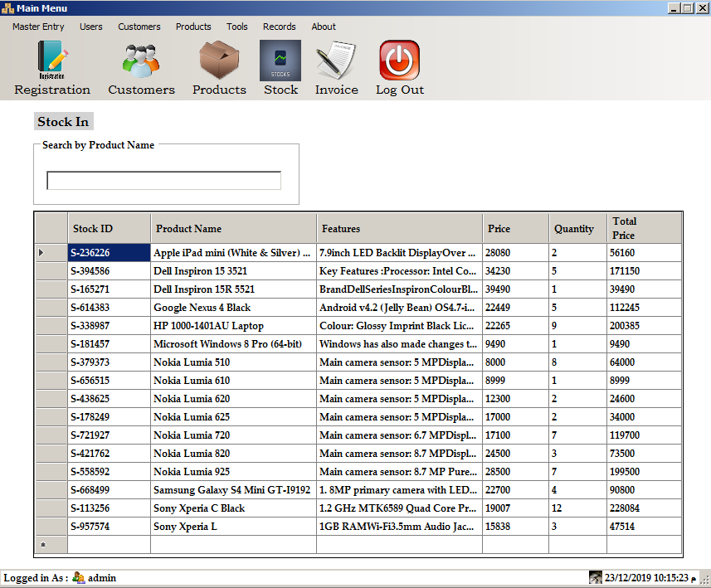
Task: Select the Sony Xperia L cell
Action: coord(233,527)
